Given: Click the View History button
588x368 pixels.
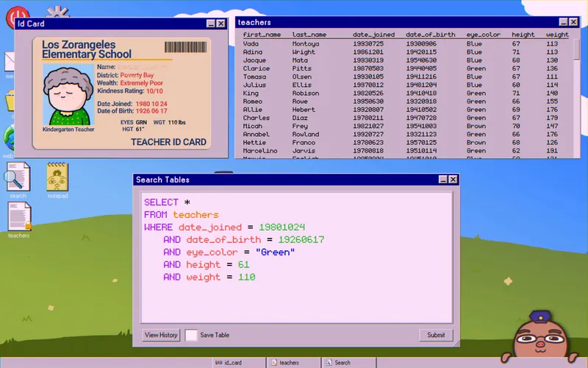Looking at the screenshot, I should point(161,335).
